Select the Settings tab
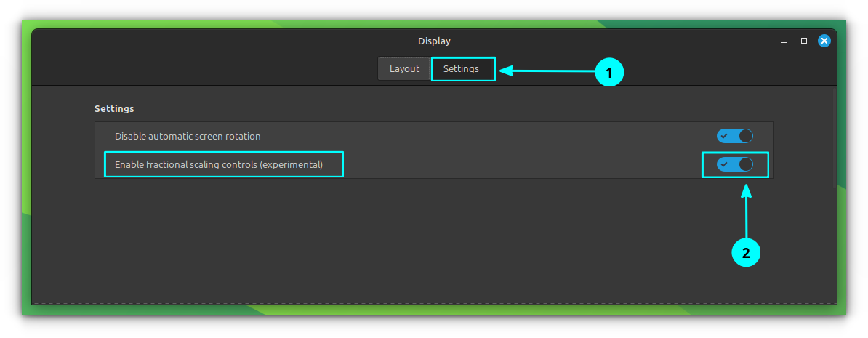868x338 pixels. pos(461,69)
